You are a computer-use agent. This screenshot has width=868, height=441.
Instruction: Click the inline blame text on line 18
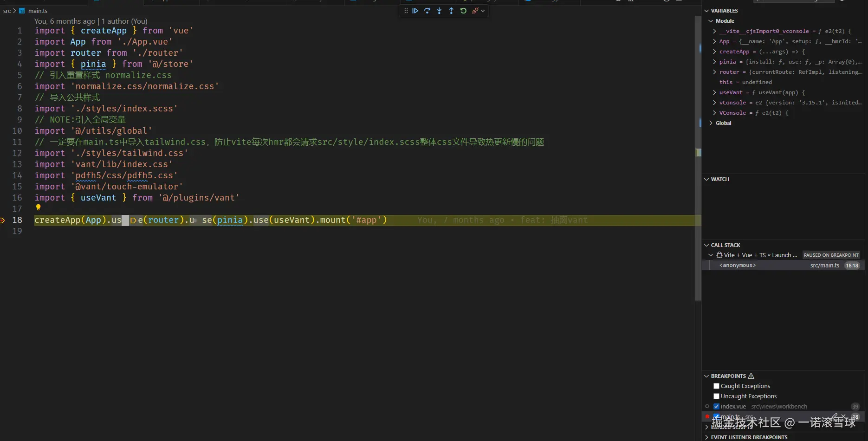(x=502, y=220)
